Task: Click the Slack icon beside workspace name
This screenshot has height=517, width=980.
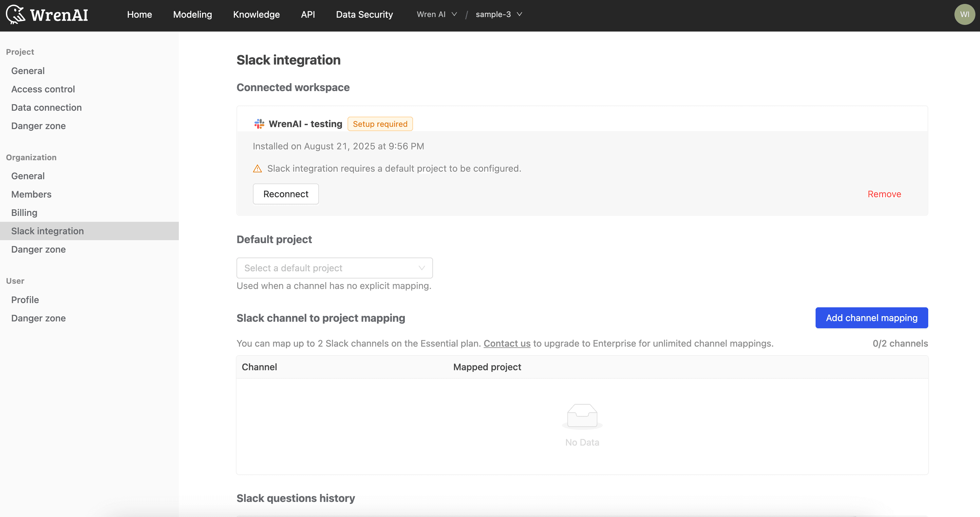Action: pos(259,124)
